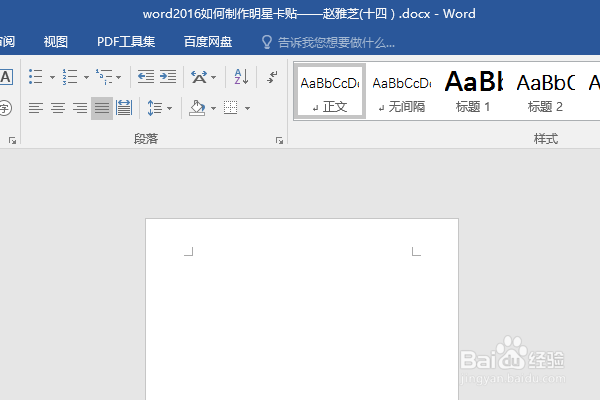Open the line spacing dropdown arrow
Viewport: 600px width, 400px height.
coord(170,108)
